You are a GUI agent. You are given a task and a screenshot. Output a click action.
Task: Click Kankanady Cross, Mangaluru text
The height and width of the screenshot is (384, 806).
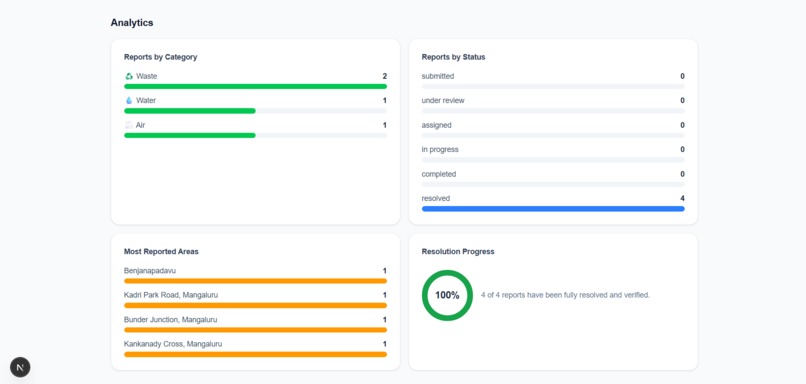point(173,344)
